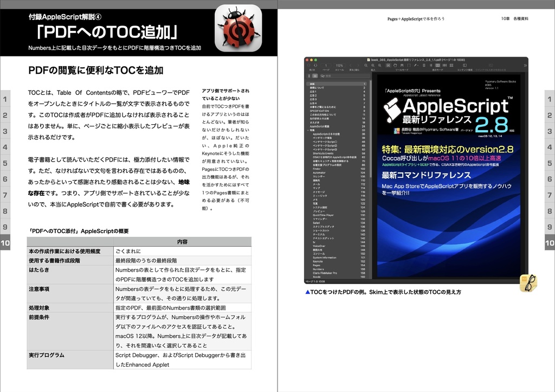Toggle continuous scrolling view mode

(431, 65)
